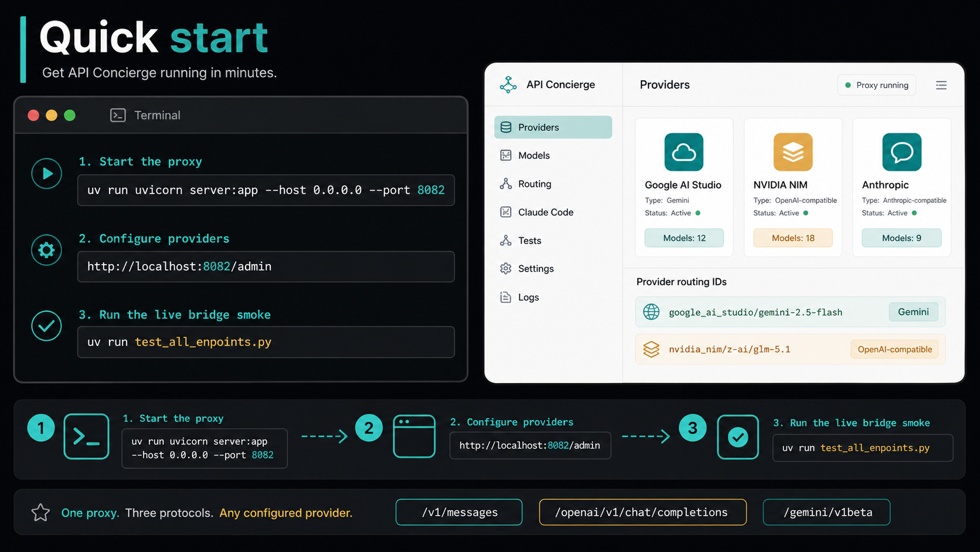Click the Tests sidebar icon

coord(506,241)
